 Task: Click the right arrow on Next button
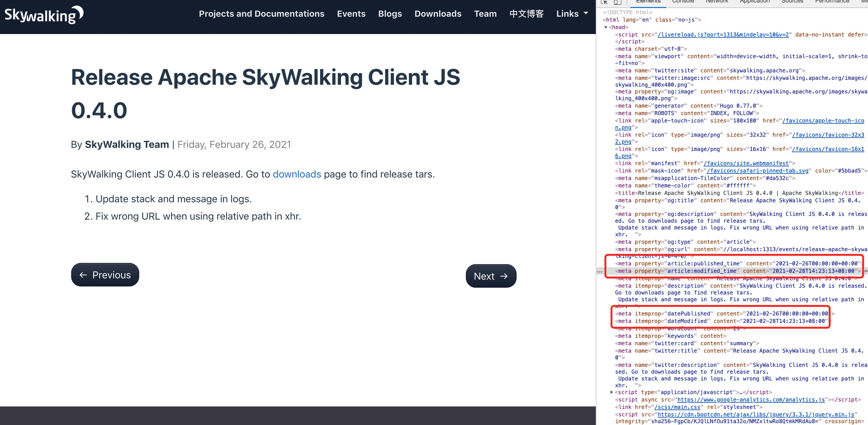[504, 276]
